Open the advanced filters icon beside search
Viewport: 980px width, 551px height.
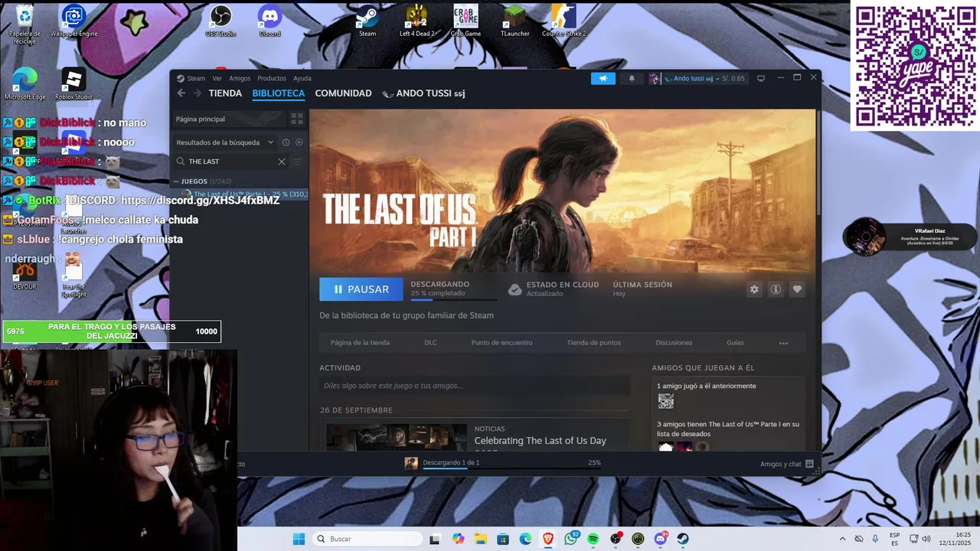(x=297, y=161)
